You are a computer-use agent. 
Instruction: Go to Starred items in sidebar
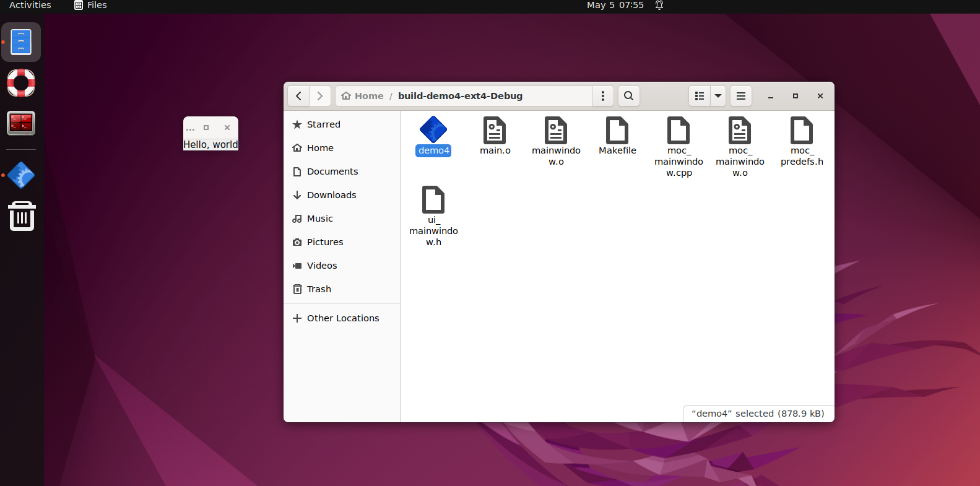(323, 124)
